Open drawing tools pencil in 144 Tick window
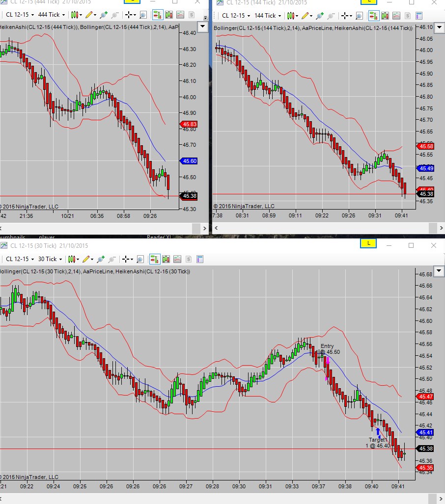Viewport: 445px width, 504px height. [x=307, y=15]
